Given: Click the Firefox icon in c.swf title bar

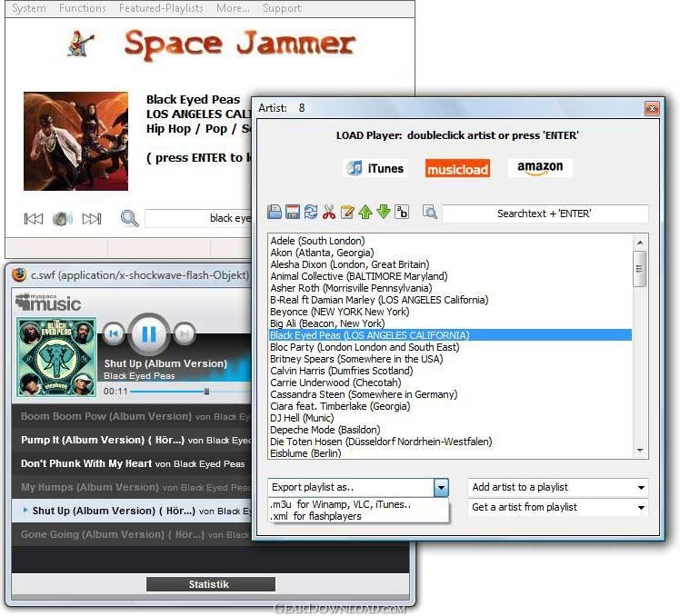Looking at the screenshot, I should click(19, 274).
